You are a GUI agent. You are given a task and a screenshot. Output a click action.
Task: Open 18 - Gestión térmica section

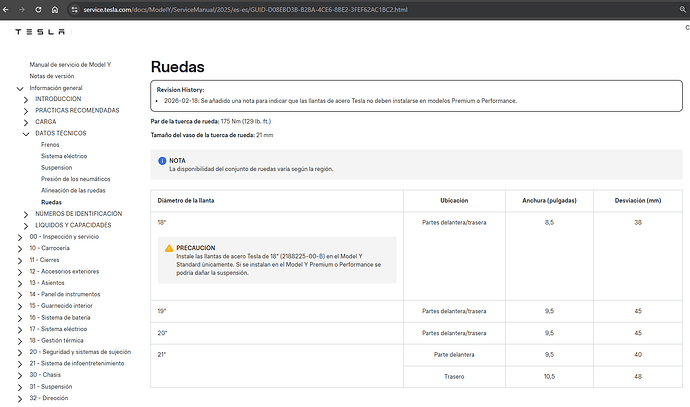click(x=56, y=341)
